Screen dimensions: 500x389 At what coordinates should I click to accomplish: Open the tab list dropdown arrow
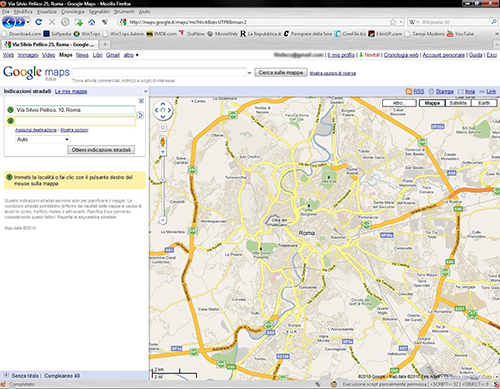[x=497, y=44]
